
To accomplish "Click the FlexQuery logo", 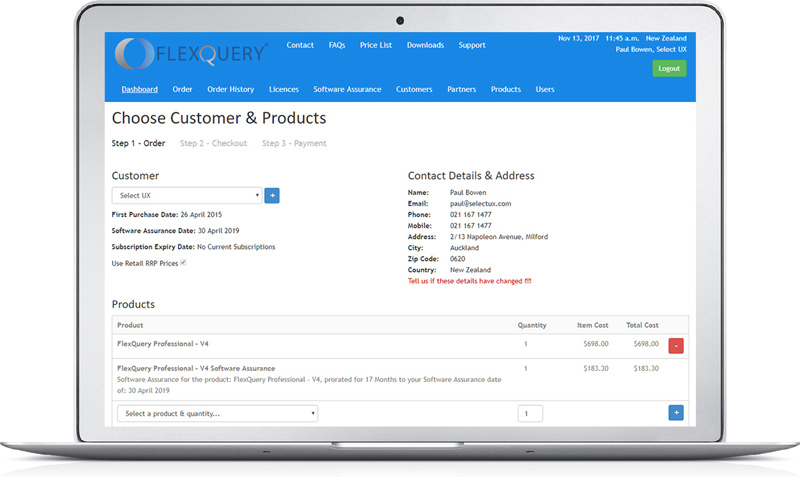I will point(191,53).
